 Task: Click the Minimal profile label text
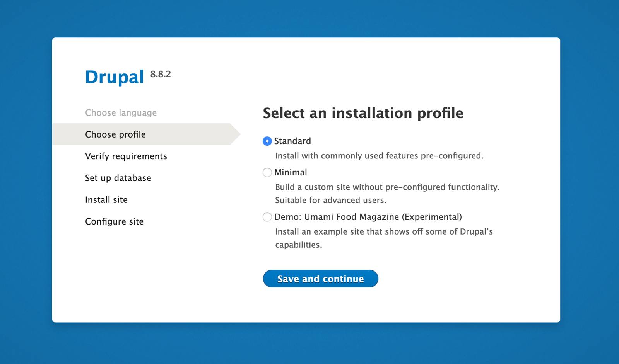point(291,172)
